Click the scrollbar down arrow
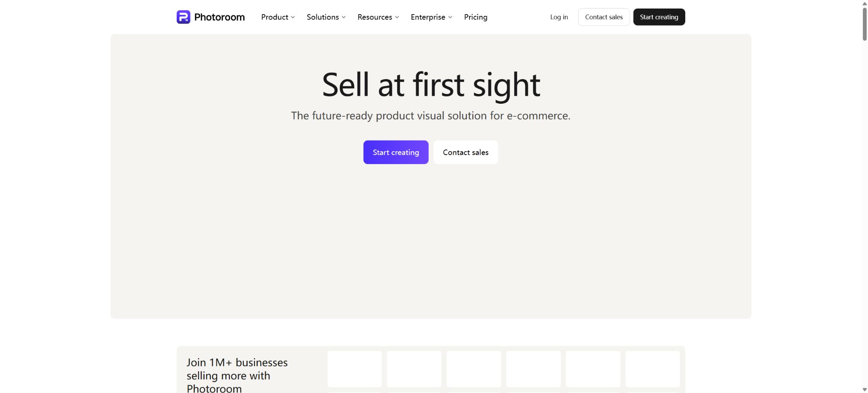Viewport: 868px width, 393px height. point(865,390)
